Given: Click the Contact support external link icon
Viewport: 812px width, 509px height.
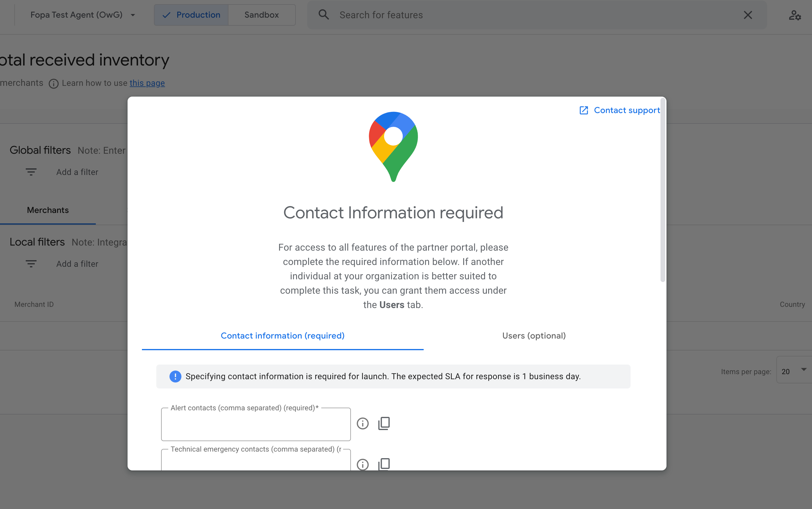Looking at the screenshot, I should [584, 110].
